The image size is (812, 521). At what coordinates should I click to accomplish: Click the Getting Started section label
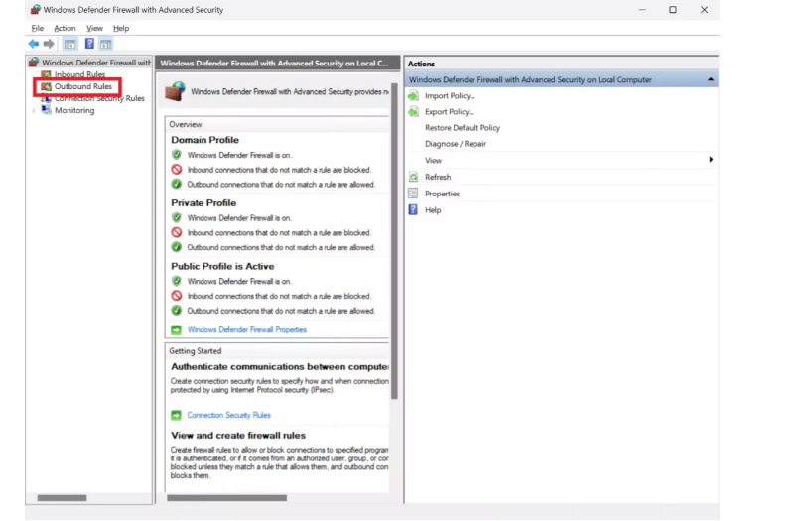point(196,351)
